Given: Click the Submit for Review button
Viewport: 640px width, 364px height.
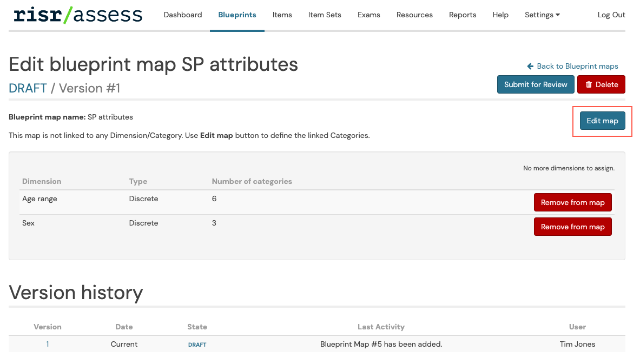Looking at the screenshot, I should point(536,84).
